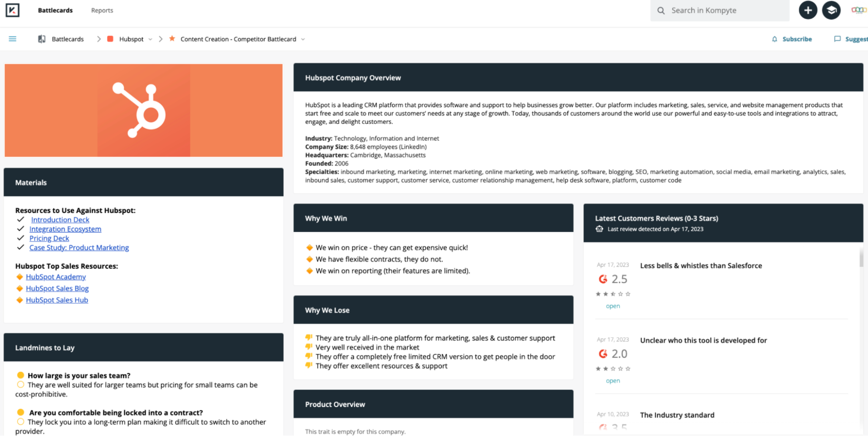Click the Suggest comment icon
The width and height of the screenshot is (868, 436).
(x=837, y=39)
